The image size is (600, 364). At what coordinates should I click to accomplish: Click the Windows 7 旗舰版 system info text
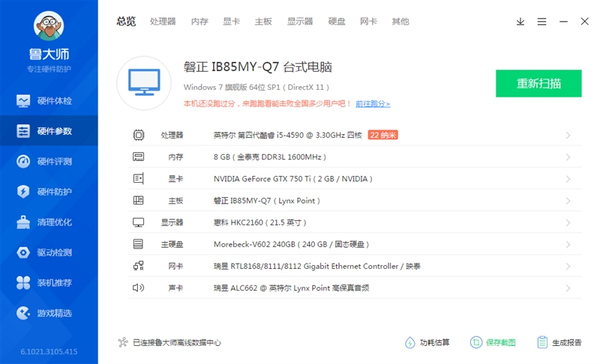coord(256,87)
